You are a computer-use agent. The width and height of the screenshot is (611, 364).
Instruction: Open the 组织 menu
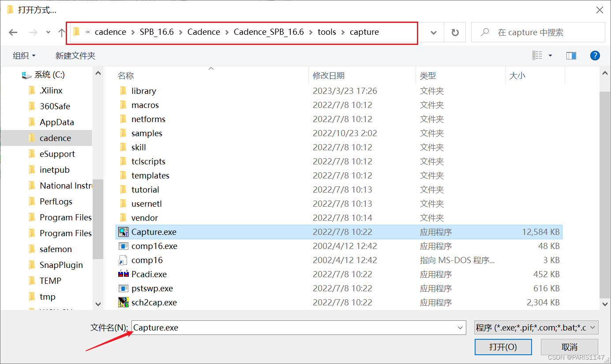pyautogui.click(x=24, y=56)
